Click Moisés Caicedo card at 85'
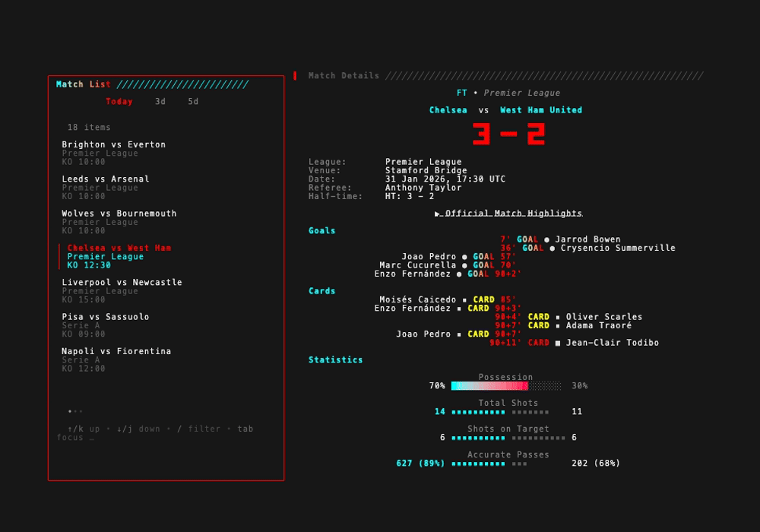Image resolution: width=760 pixels, height=532 pixels. pyautogui.click(x=448, y=300)
